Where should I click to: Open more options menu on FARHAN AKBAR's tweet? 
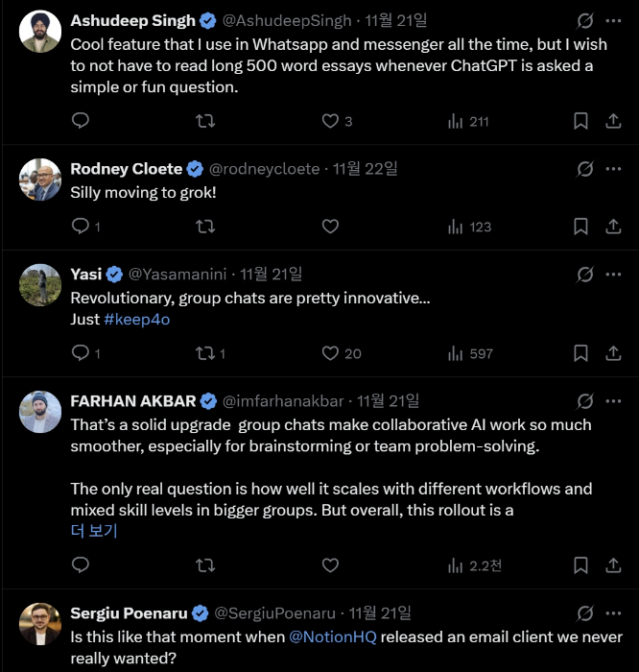point(614,401)
